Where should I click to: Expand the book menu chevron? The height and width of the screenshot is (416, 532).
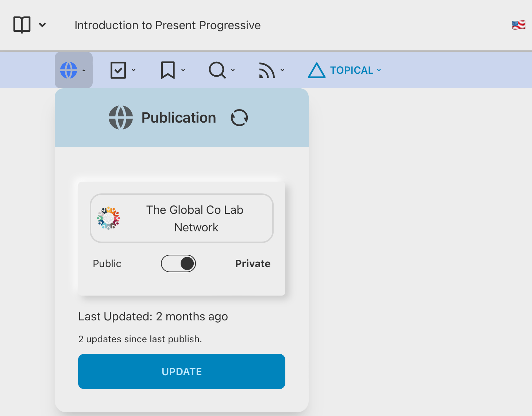click(x=42, y=25)
